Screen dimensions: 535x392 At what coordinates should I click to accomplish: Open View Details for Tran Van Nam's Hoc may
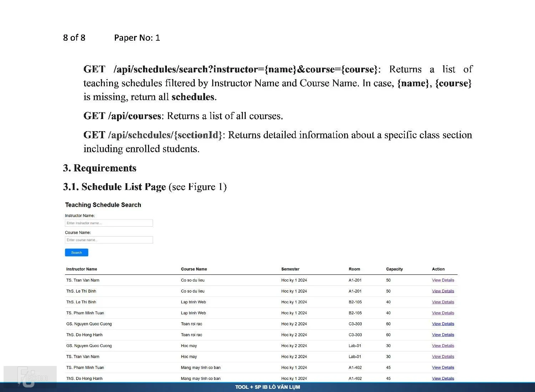pos(443,357)
